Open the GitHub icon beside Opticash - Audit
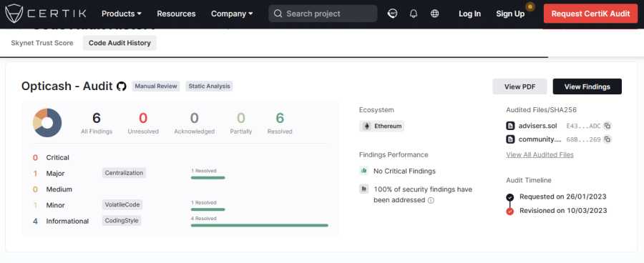This screenshot has width=644, height=263. [121, 86]
